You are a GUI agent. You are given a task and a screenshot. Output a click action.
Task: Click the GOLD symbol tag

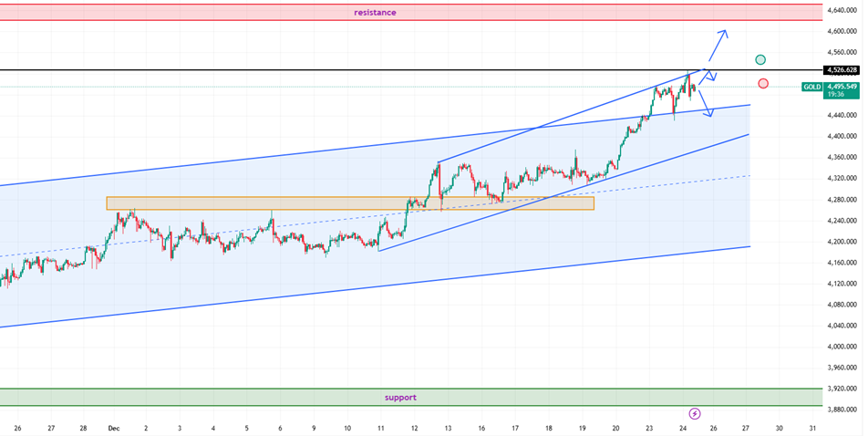(x=811, y=87)
